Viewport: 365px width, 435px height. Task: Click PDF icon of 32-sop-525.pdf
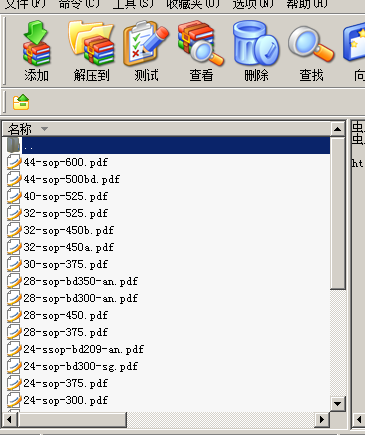[14, 213]
